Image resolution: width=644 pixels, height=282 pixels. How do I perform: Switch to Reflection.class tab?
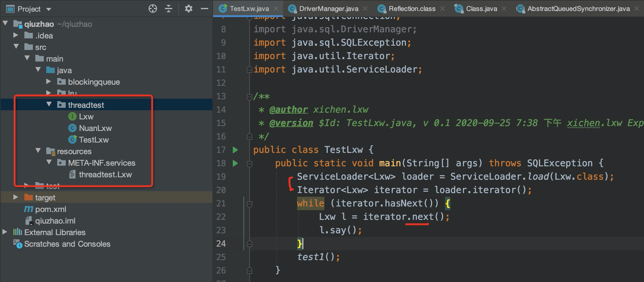point(412,9)
